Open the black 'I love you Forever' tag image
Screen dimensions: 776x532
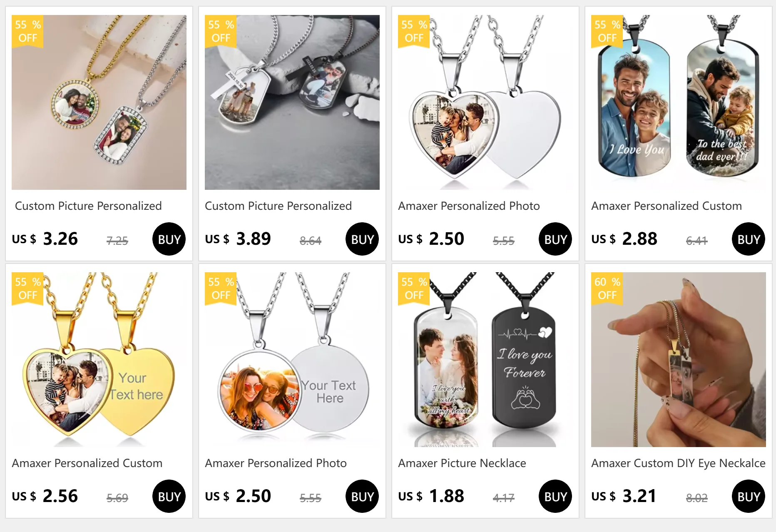coord(485,360)
